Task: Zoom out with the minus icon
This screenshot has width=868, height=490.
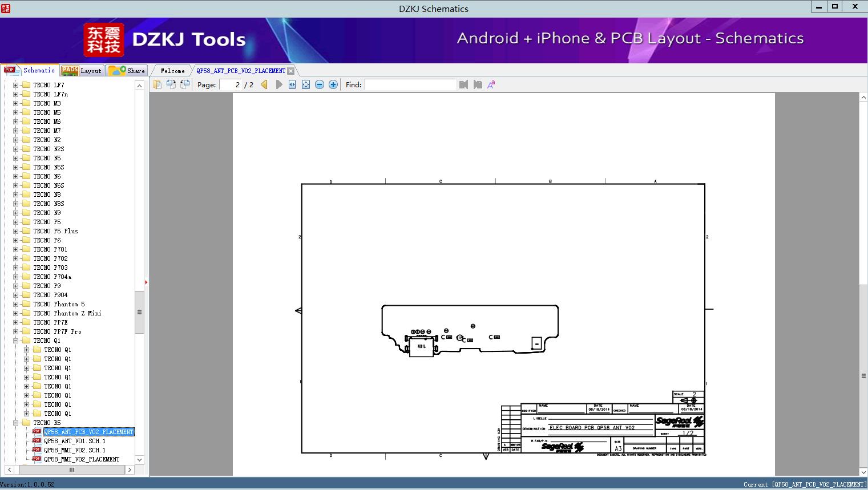Action: (320, 84)
